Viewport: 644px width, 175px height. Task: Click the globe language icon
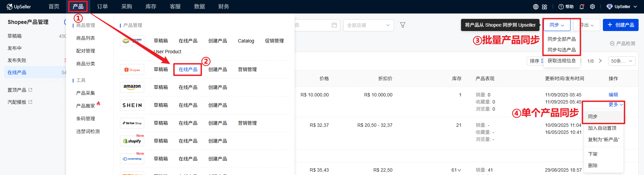click(535, 7)
